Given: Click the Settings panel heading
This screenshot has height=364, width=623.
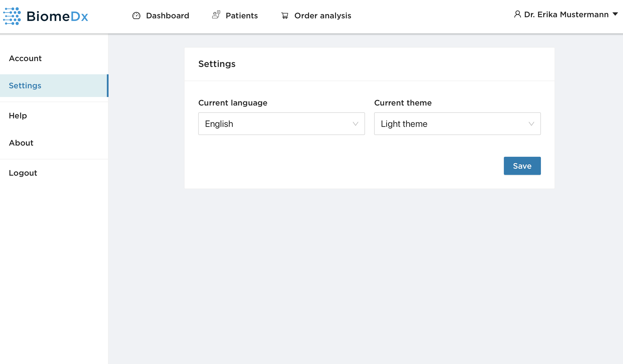Looking at the screenshot, I should pyautogui.click(x=217, y=64).
